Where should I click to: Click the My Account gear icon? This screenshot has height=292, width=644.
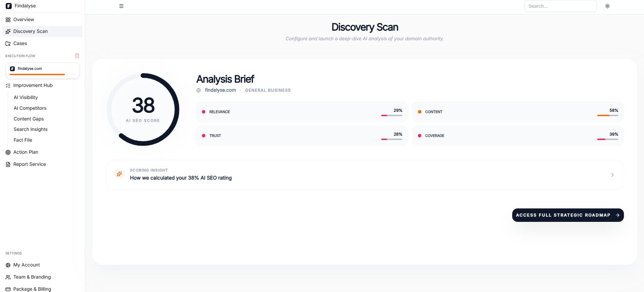click(x=8, y=265)
